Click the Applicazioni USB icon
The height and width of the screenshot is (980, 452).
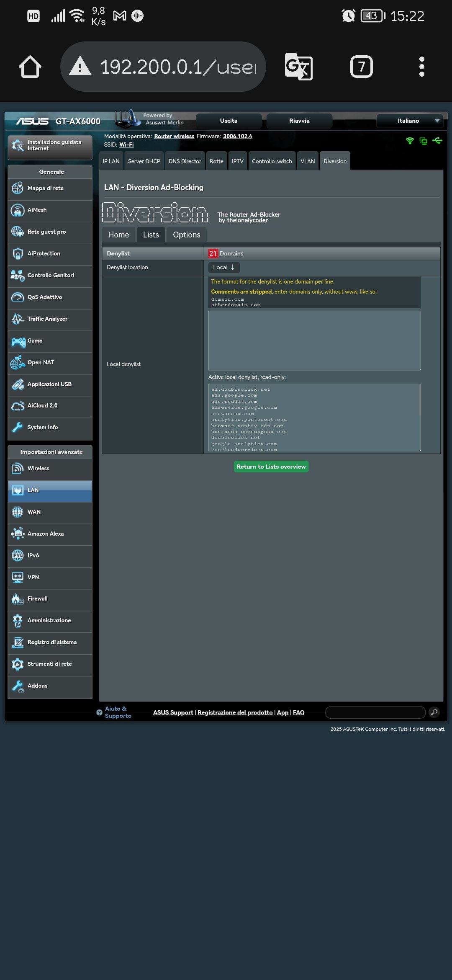18,384
